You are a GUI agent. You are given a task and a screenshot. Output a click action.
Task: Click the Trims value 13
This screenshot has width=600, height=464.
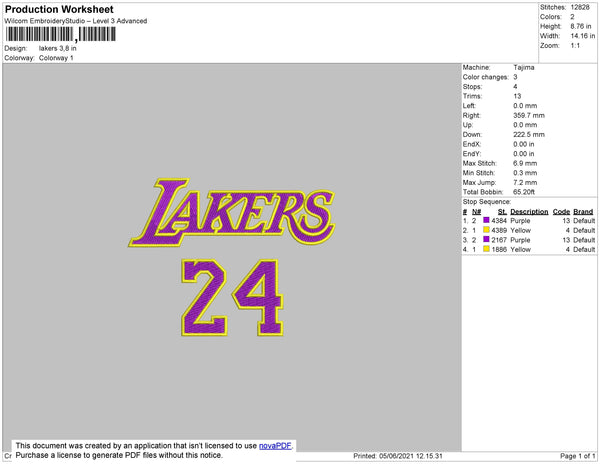coord(517,96)
